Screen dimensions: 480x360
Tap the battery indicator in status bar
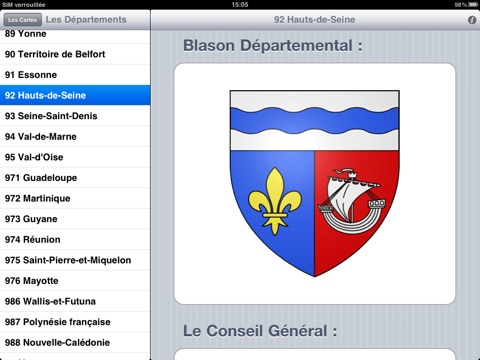pyautogui.click(x=473, y=5)
